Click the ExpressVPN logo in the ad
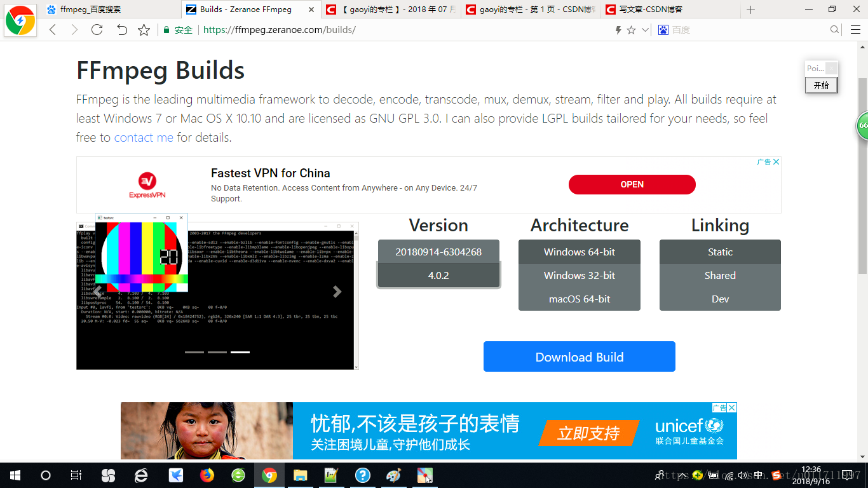The image size is (868, 488). click(147, 185)
